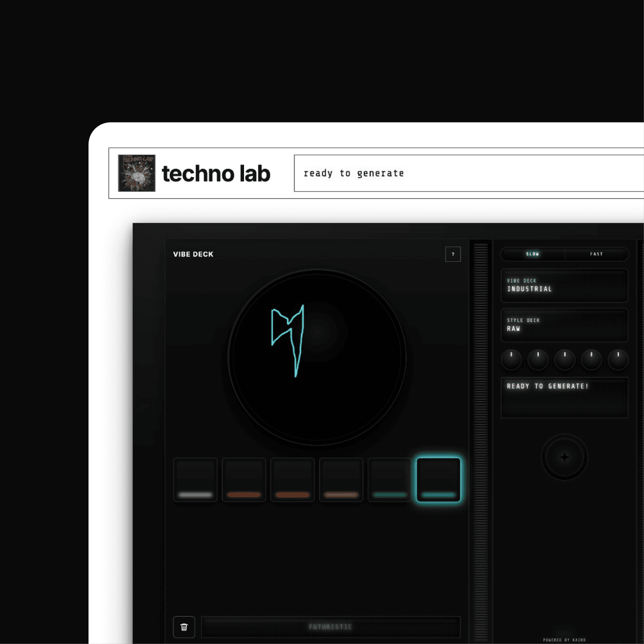Select the first gray vibe pad

[195, 480]
